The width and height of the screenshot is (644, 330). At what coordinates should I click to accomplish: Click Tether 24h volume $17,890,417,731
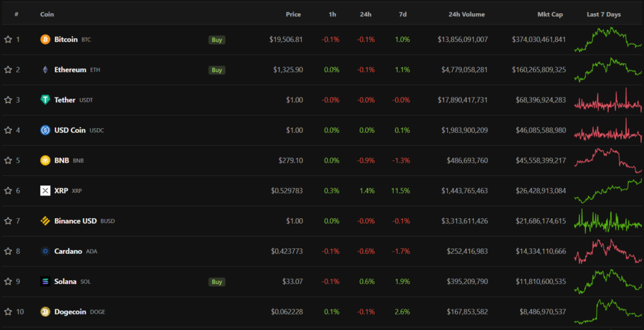coord(462,100)
